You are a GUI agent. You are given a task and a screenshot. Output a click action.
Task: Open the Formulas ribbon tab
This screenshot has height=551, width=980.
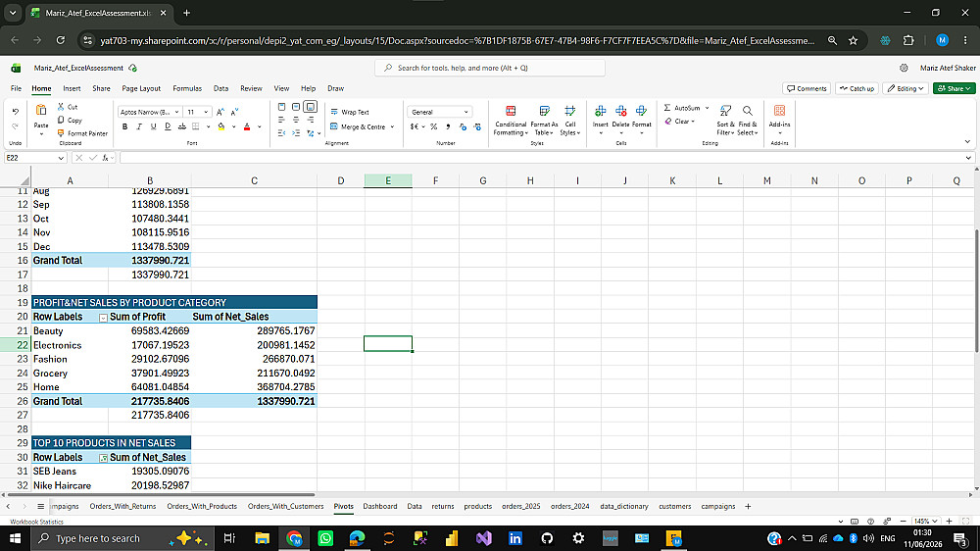coord(187,88)
